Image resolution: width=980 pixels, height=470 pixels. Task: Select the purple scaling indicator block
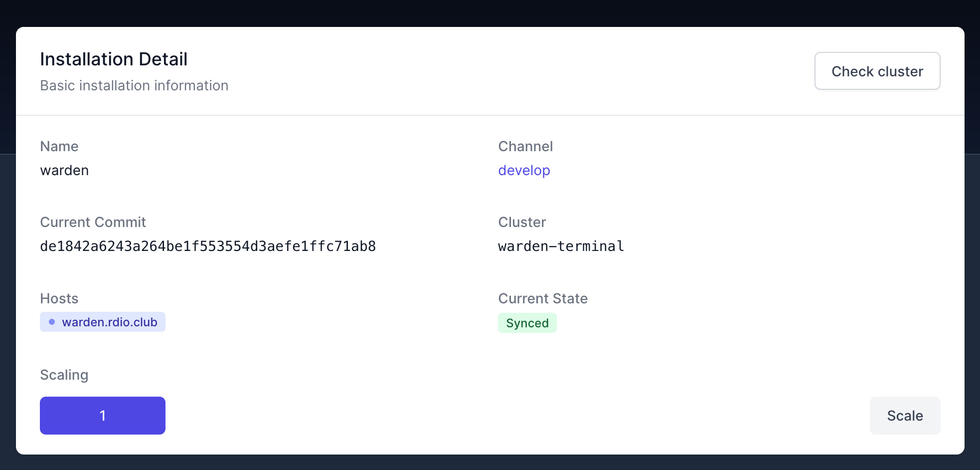pos(102,415)
